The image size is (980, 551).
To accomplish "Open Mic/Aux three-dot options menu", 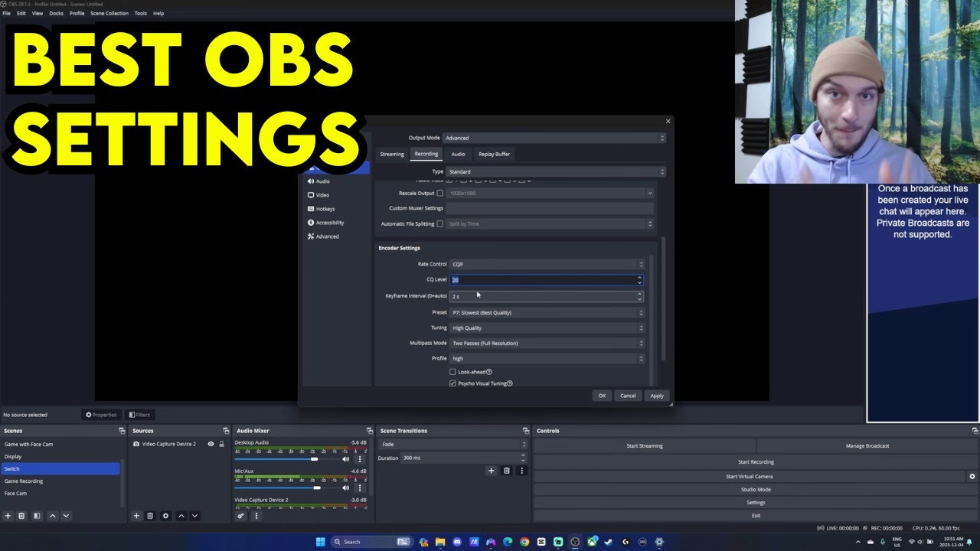I will 360,487.
